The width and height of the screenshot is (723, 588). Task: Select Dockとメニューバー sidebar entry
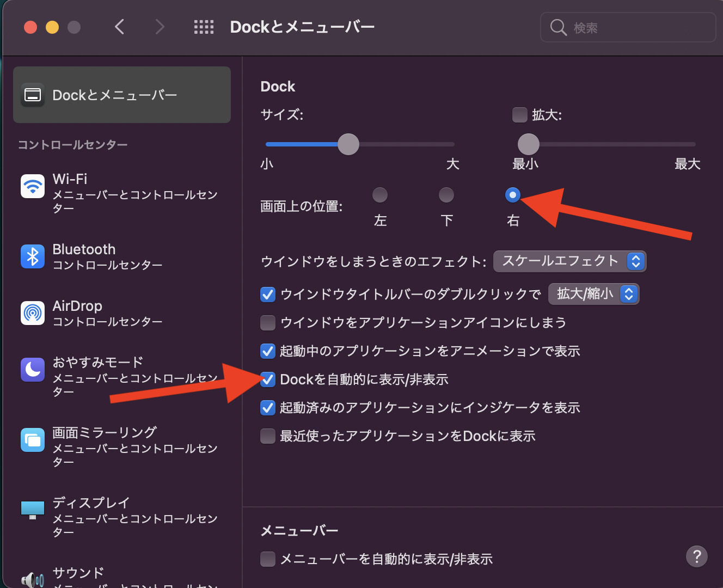tap(122, 95)
